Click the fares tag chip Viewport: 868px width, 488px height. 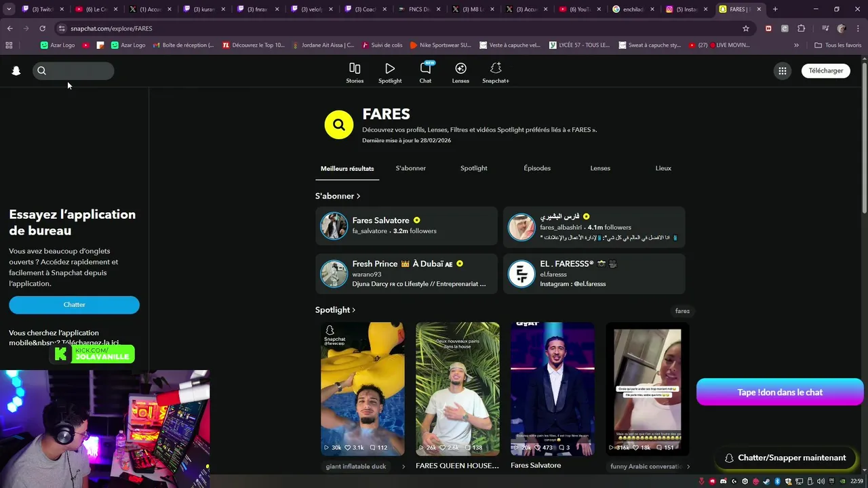click(682, 311)
